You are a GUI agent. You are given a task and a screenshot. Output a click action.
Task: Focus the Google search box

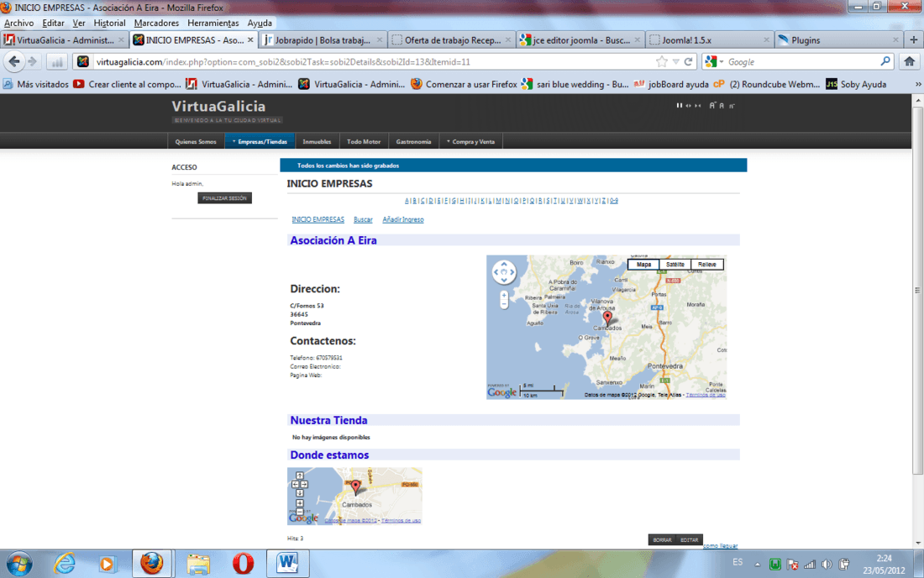point(801,61)
